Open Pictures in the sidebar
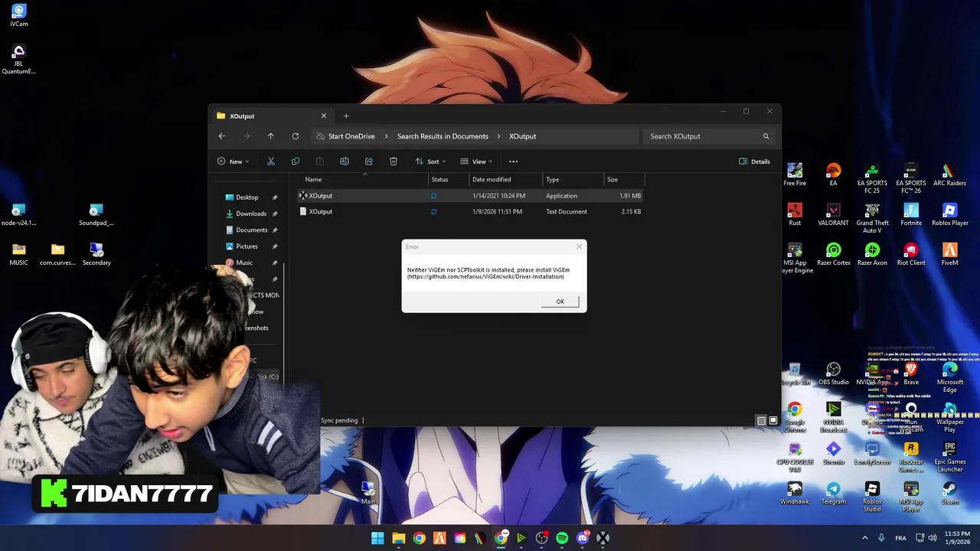The image size is (980, 551). click(x=247, y=246)
